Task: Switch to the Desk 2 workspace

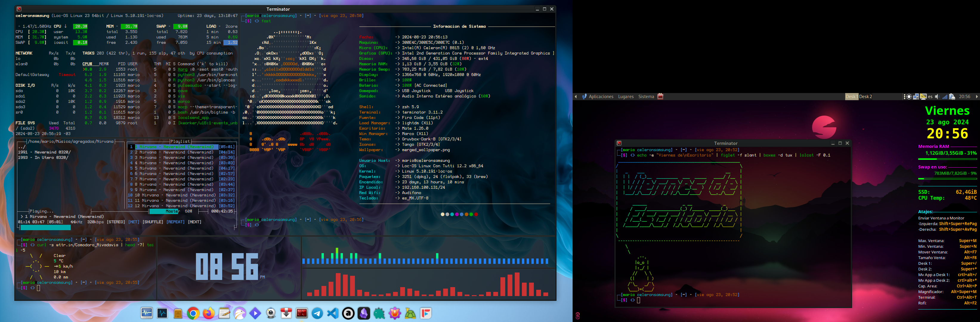Action: click(x=865, y=97)
